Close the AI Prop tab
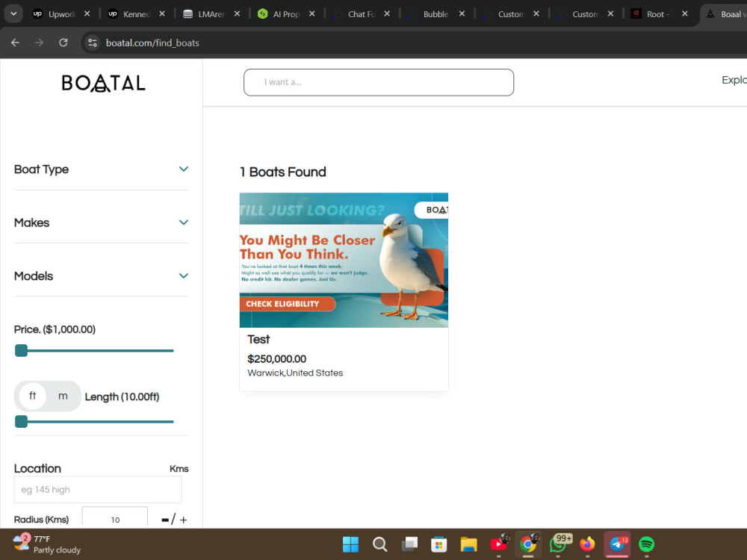This screenshot has height=560, width=747. click(x=311, y=13)
